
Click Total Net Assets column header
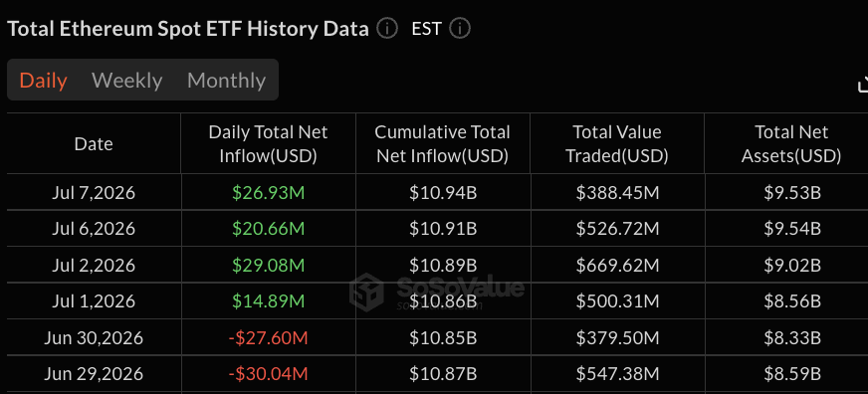[x=791, y=144]
